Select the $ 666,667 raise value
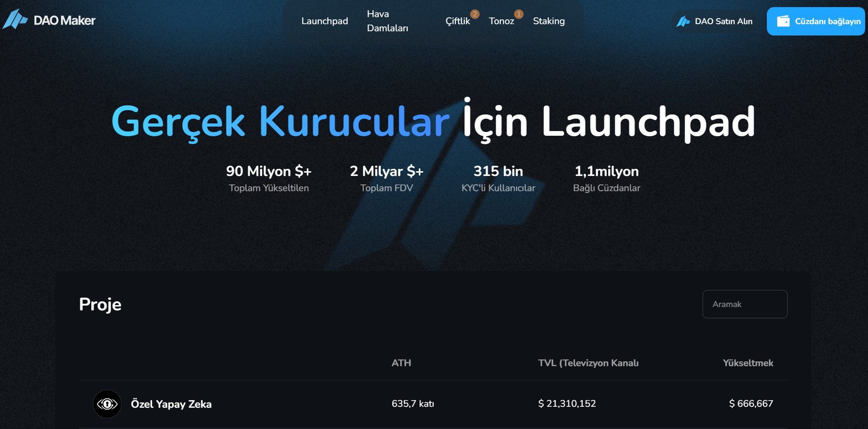Screen dimensions: 868x429 pos(751,403)
